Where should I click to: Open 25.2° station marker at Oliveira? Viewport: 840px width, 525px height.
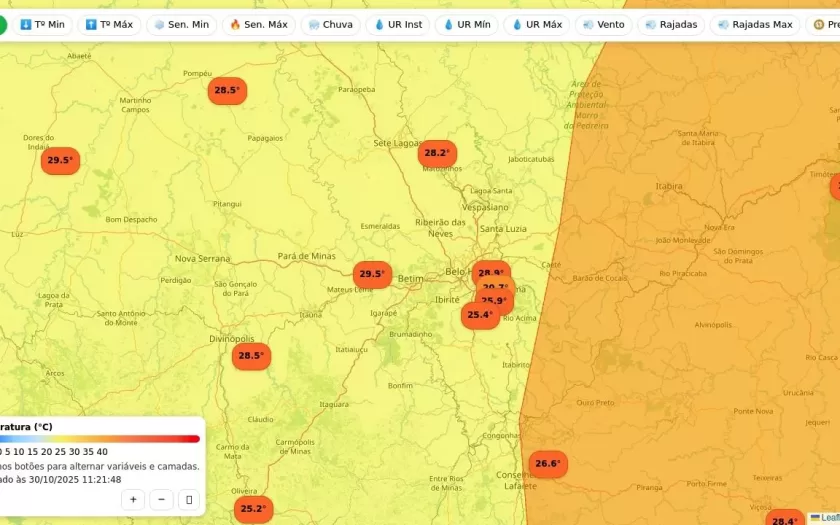253,509
